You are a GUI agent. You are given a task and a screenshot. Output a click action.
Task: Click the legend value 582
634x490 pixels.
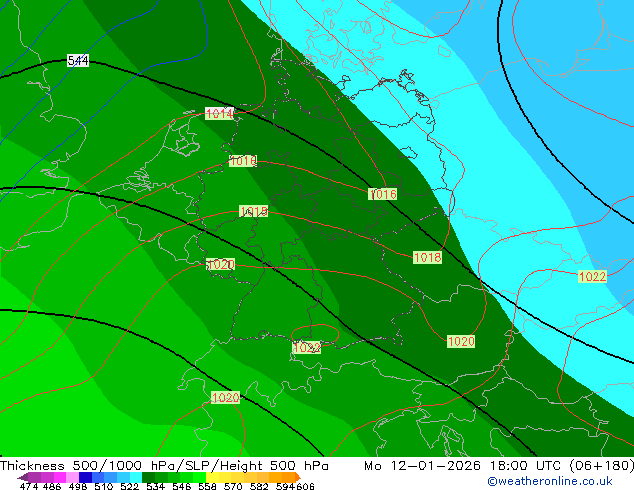[x=259, y=486]
